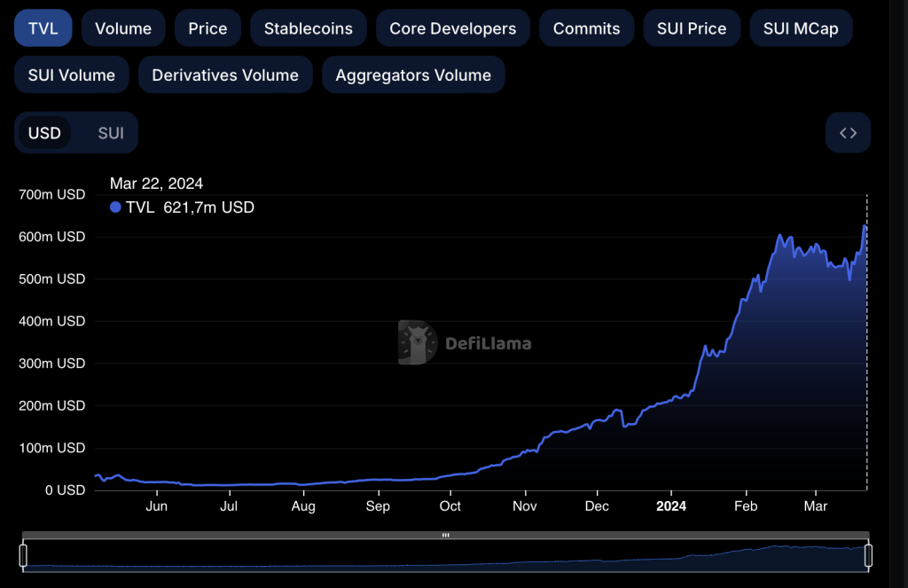Enable the Price metric chip
Screen dimensions: 908x588
[207, 28]
